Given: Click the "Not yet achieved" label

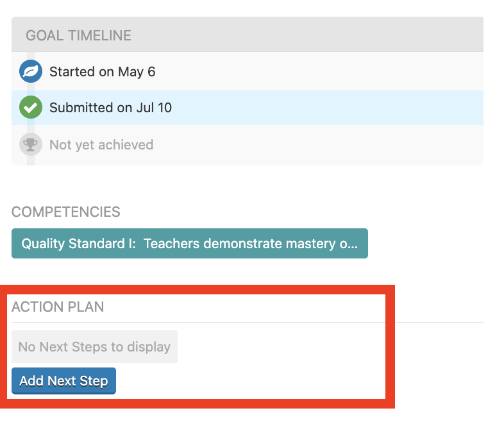Looking at the screenshot, I should 101,145.
